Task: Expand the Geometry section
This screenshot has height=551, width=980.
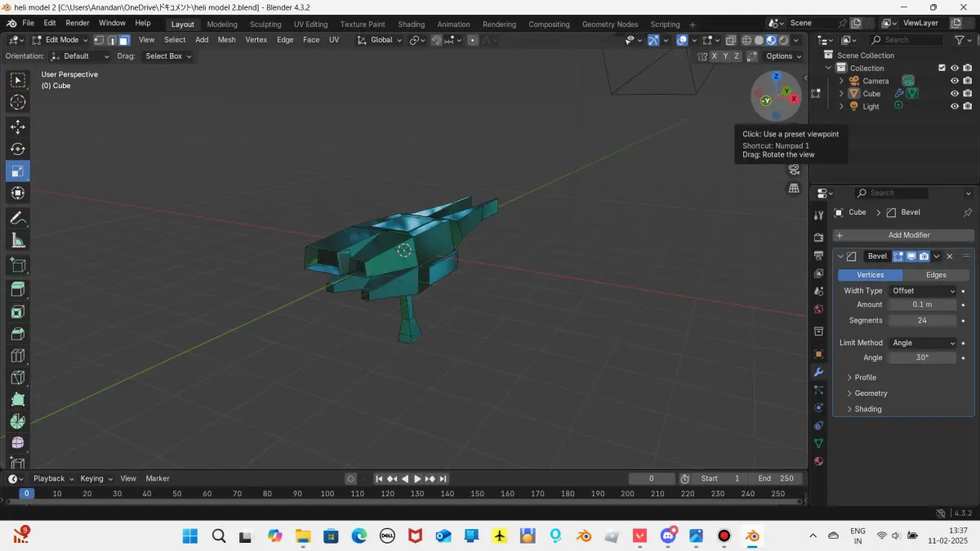Action: tap(866, 393)
